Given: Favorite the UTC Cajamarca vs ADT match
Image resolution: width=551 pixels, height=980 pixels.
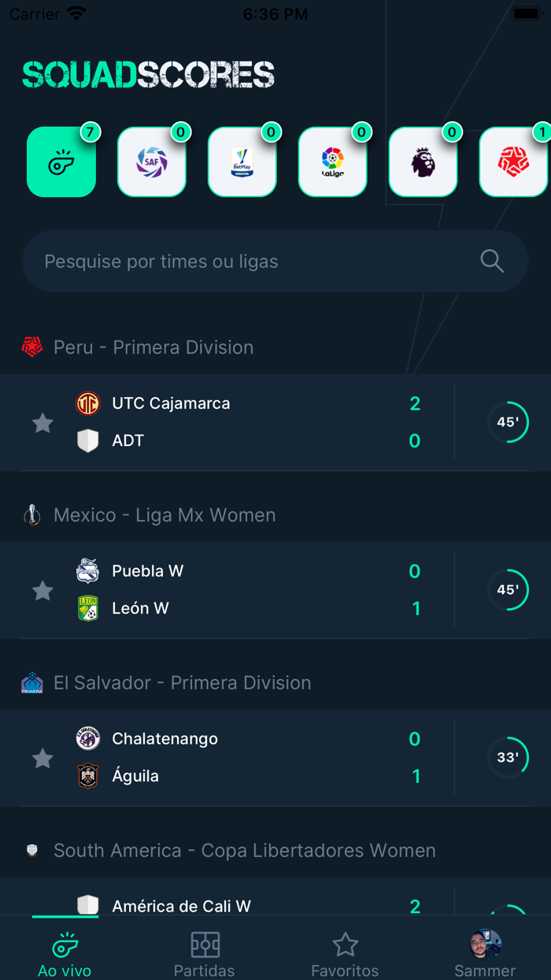Looking at the screenshot, I should click(43, 422).
